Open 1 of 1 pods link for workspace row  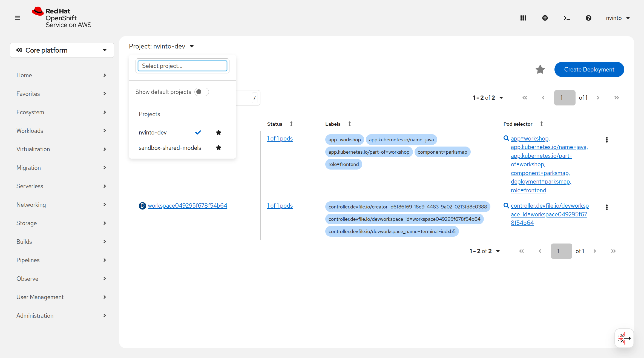click(x=280, y=206)
